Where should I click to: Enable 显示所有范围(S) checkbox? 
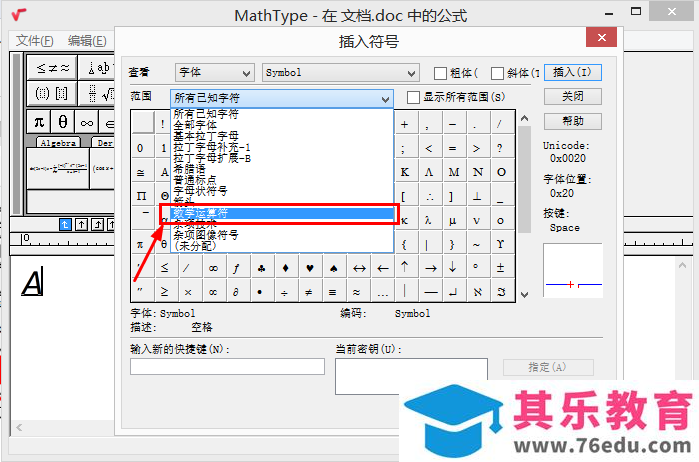[x=413, y=97]
